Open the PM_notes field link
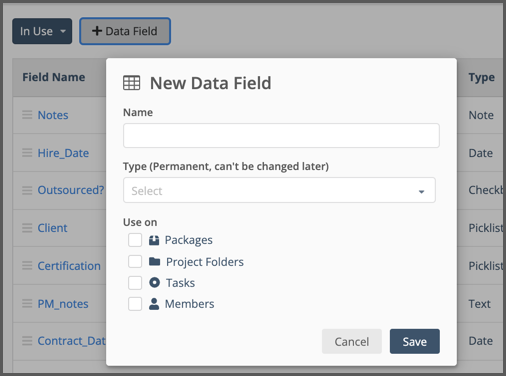 [63, 304]
